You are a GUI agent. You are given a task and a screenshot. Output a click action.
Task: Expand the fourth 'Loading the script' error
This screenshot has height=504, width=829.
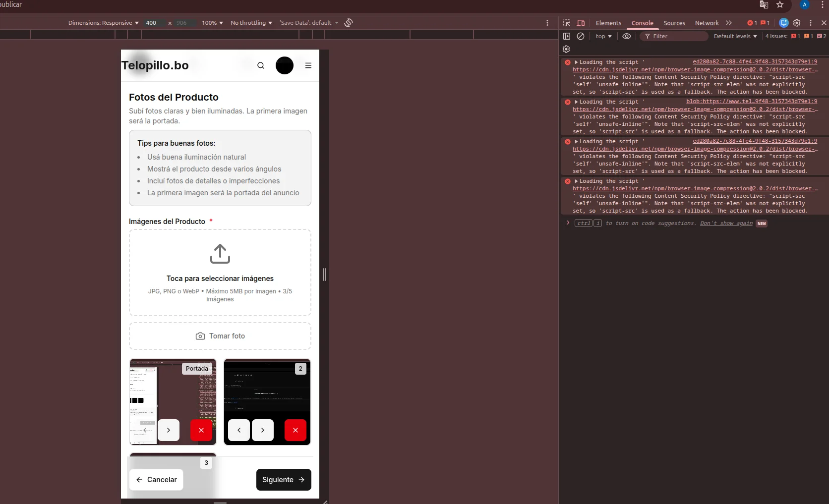576,181
